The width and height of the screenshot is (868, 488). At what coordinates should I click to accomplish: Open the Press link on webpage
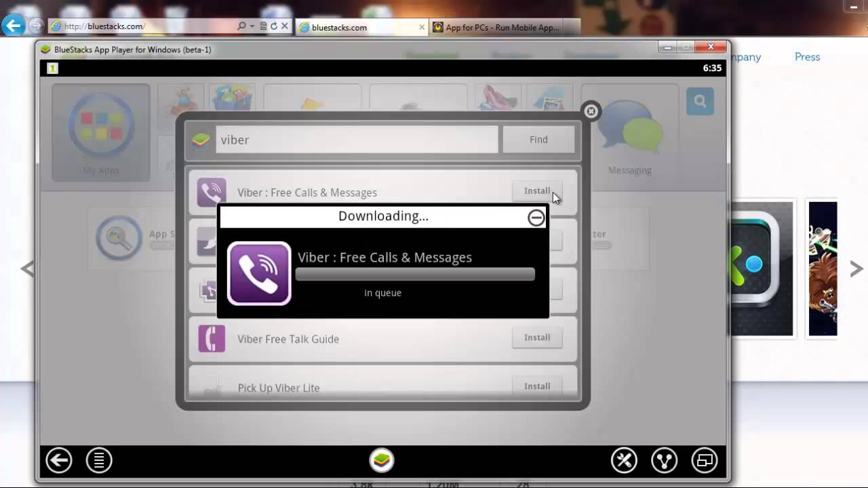pos(807,57)
